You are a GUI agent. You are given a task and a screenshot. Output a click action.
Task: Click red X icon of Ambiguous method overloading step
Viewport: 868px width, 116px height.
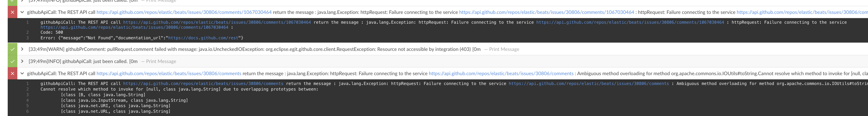coord(13,74)
